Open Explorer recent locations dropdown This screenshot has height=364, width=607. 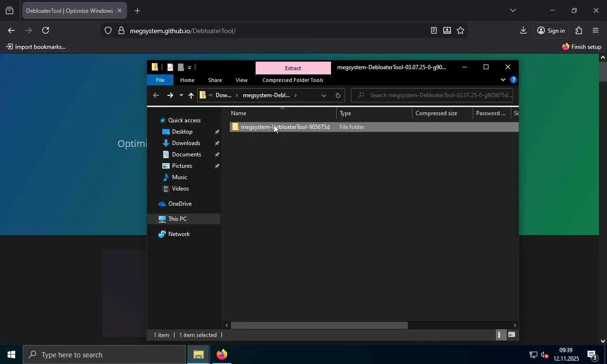[x=181, y=95]
